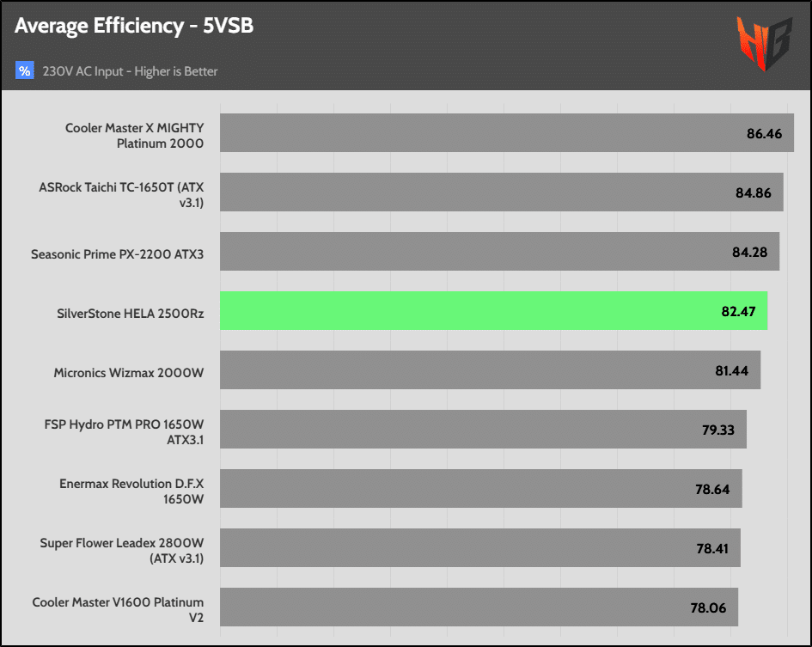
Task: Click the FSP Hydro PTM PRO label
Action: pos(124,431)
